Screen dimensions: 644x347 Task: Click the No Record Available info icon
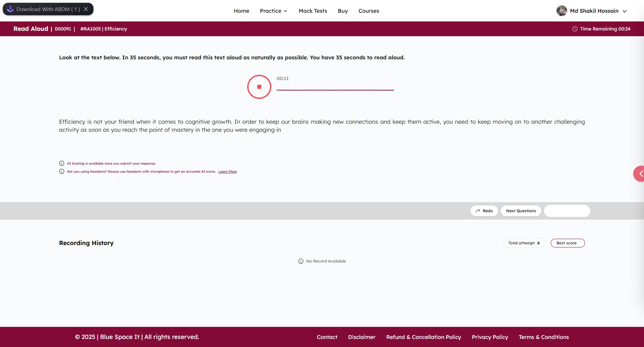click(301, 261)
